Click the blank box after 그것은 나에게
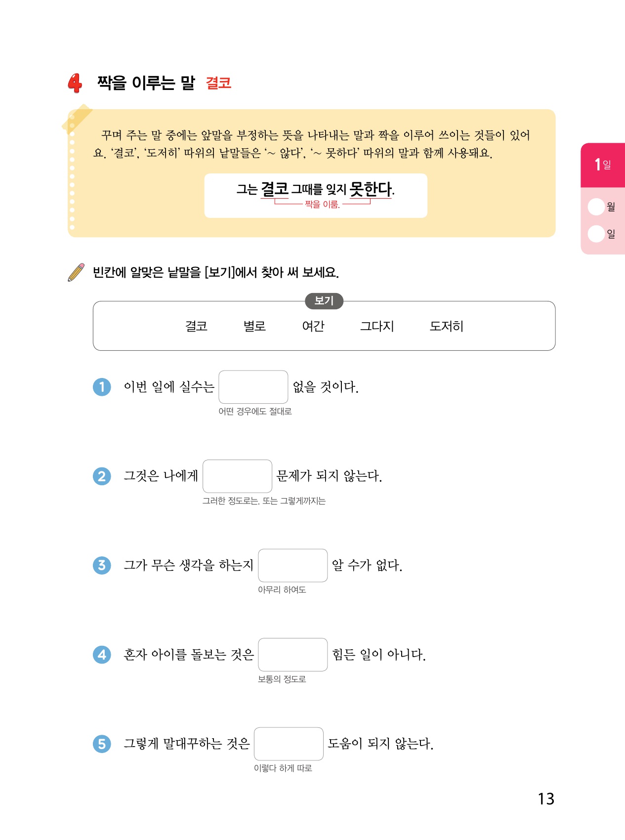The height and width of the screenshot is (840, 625). [237, 476]
